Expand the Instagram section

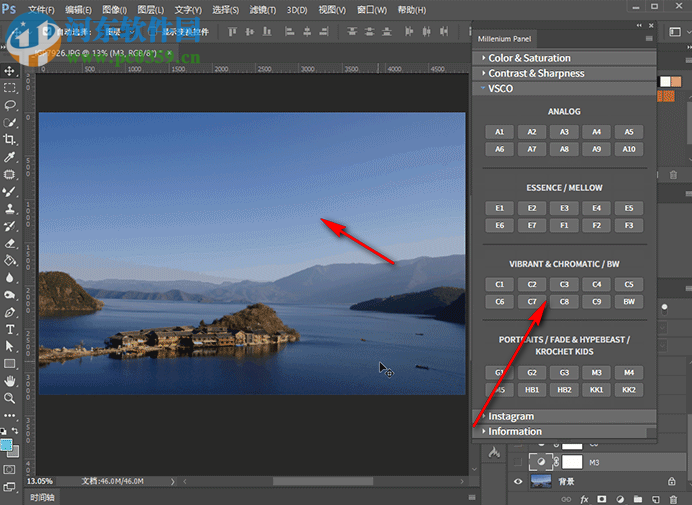pyautogui.click(x=511, y=416)
